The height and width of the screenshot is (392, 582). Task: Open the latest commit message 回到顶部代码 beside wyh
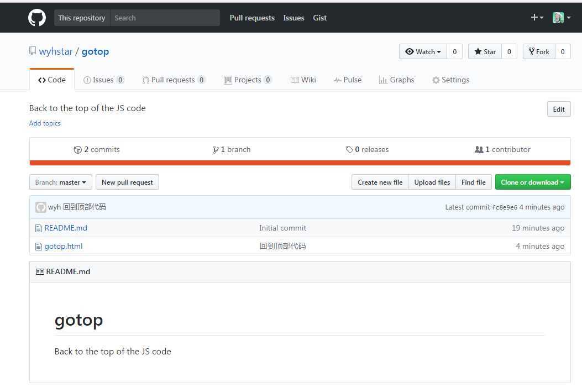pos(84,207)
